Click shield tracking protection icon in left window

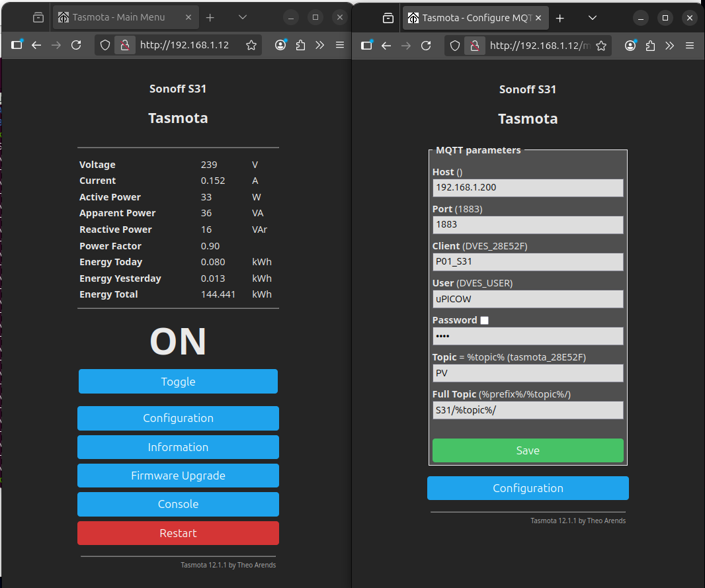pos(104,46)
